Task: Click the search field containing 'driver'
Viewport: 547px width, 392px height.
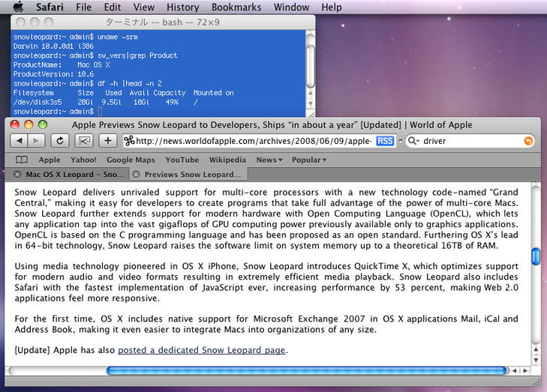Action: [470, 141]
